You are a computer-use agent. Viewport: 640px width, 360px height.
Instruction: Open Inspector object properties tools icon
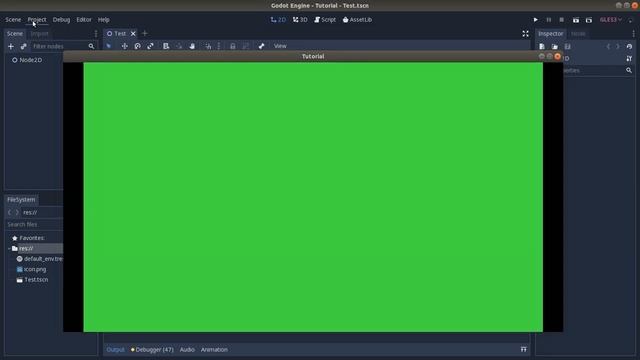pos(629,59)
